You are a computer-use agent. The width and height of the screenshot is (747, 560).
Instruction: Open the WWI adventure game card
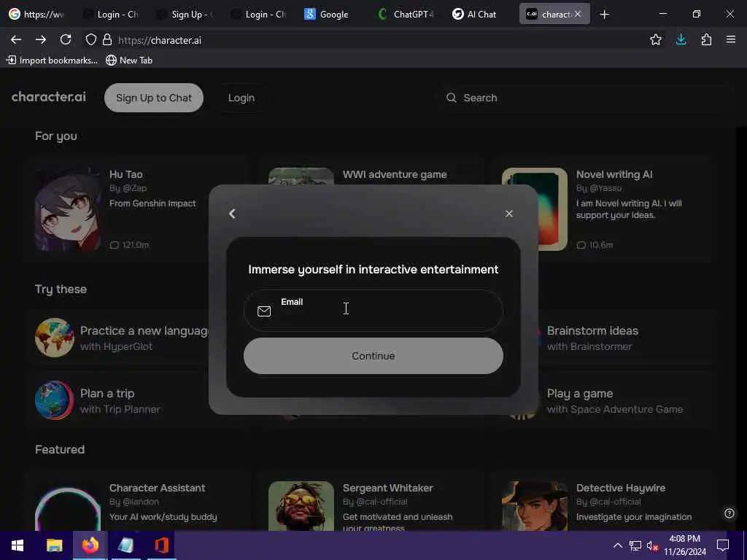click(x=395, y=174)
